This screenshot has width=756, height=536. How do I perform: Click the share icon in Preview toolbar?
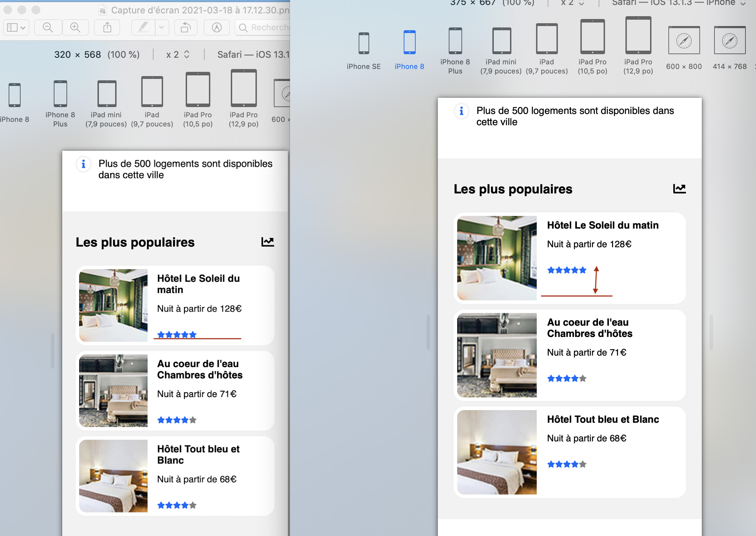point(107,27)
